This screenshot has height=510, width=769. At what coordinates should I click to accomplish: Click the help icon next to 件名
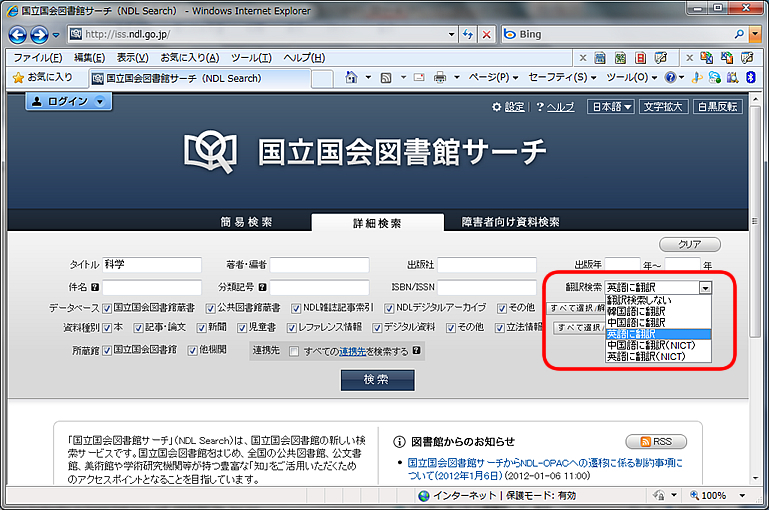(x=94, y=287)
